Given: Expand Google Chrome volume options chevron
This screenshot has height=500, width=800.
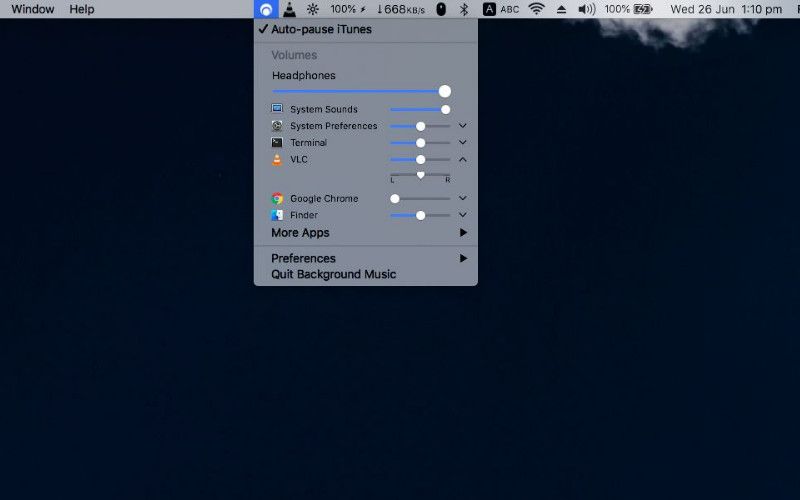Looking at the screenshot, I should coord(463,199).
